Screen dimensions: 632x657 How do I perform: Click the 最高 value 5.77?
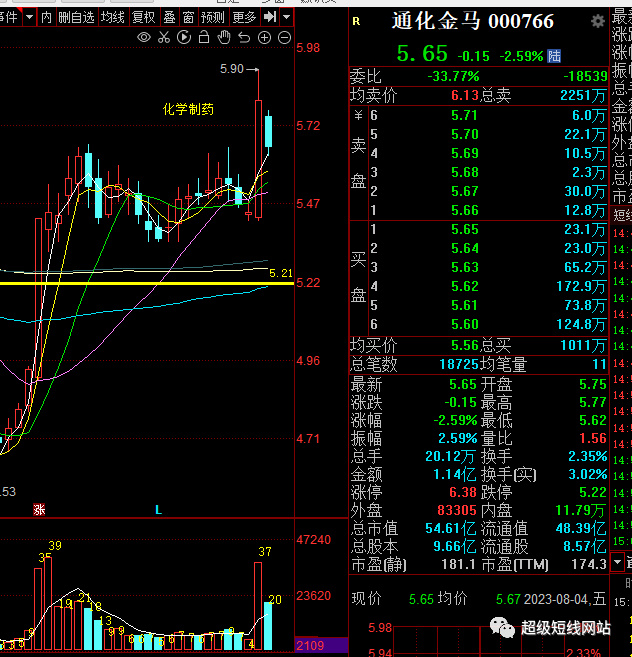(x=593, y=403)
